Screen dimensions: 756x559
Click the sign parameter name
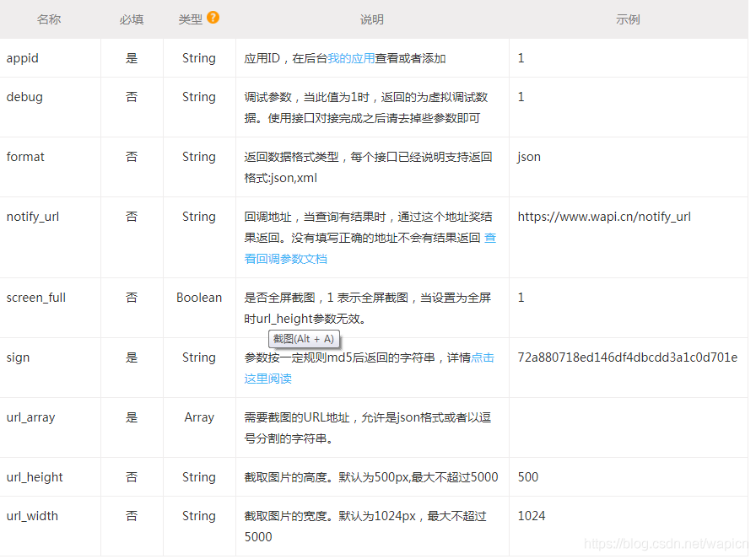pos(18,357)
